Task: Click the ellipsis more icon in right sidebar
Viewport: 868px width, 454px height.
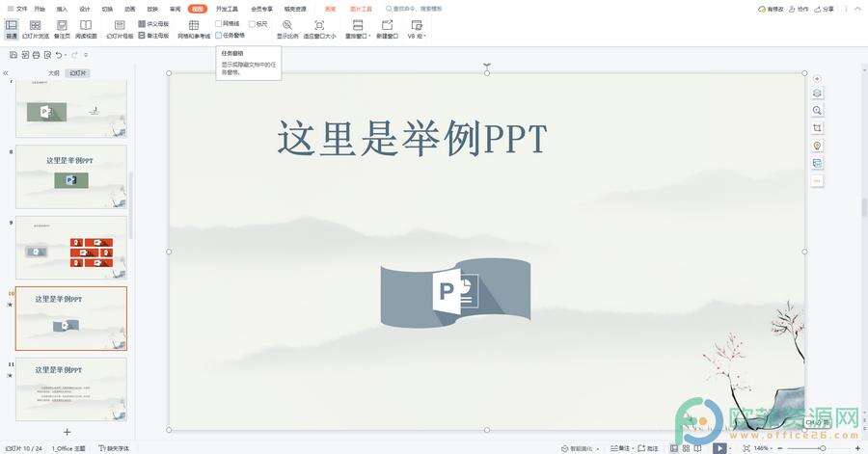Action: pos(817,181)
